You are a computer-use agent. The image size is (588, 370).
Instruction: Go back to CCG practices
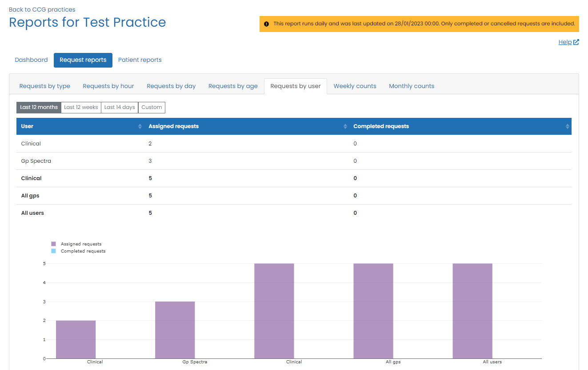click(x=42, y=9)
